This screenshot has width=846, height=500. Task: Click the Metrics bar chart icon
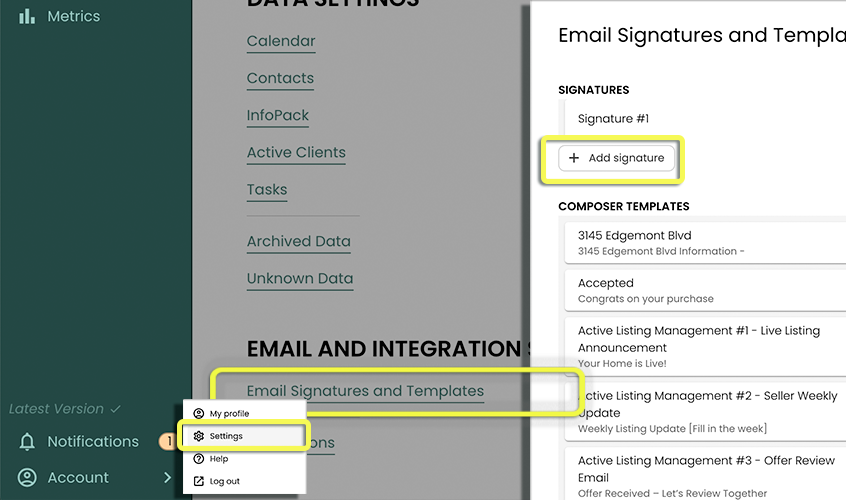pos(27,16)
